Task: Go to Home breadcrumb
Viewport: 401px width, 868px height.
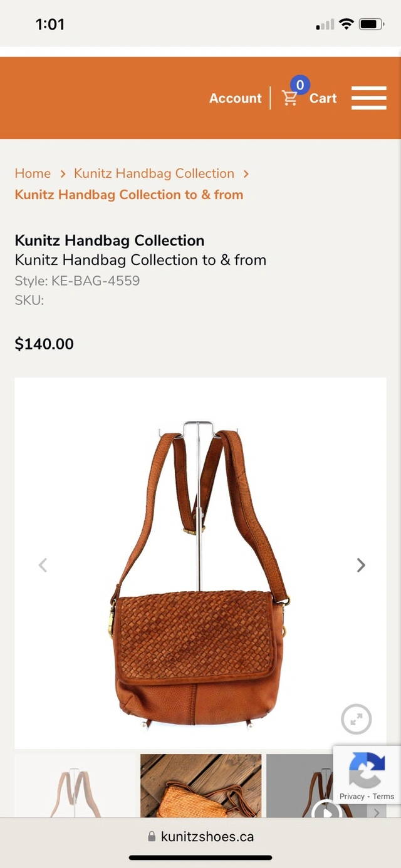Action: [x=33, y=173]
